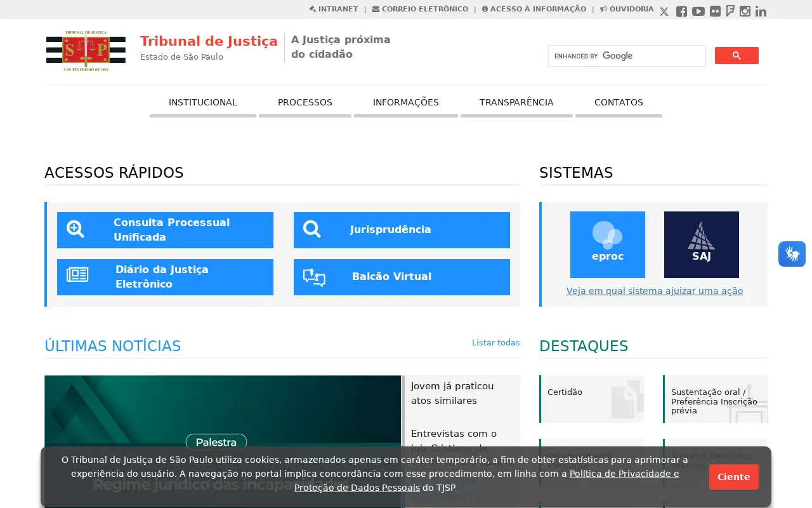Click 'Veja em qual sistema ajuizar uma ação'
Image resolution: width=812 pixels, height=508 pixels.
pyautogui.click(x=655, y=291)
